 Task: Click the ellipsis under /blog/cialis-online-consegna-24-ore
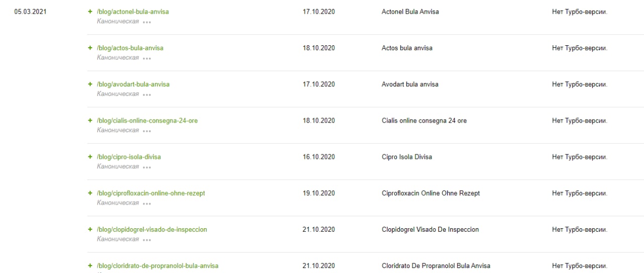click(146, 131)
